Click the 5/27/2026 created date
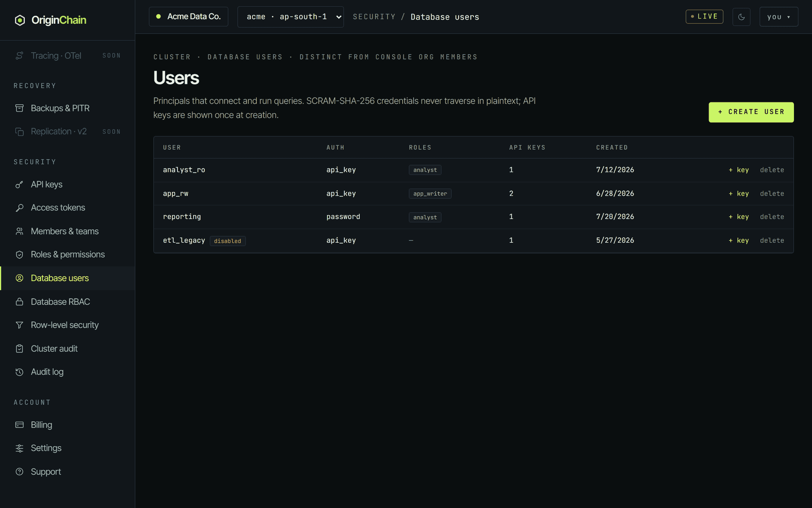 coord(615,240)
